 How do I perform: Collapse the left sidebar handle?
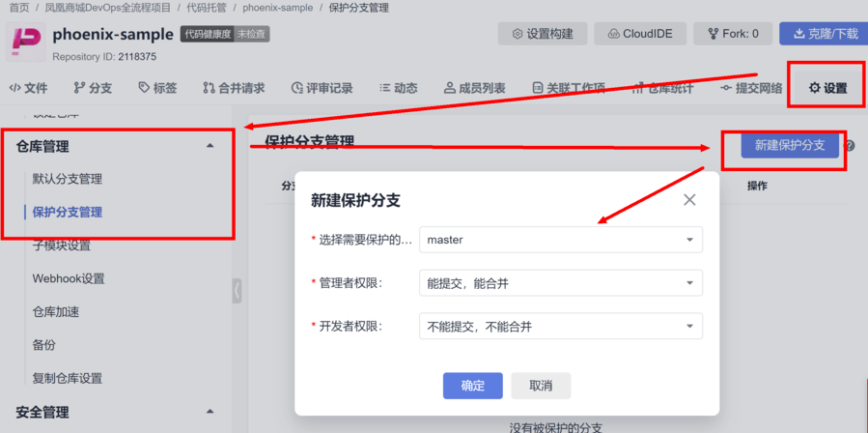pyautogui.click(x=237, y=291)
